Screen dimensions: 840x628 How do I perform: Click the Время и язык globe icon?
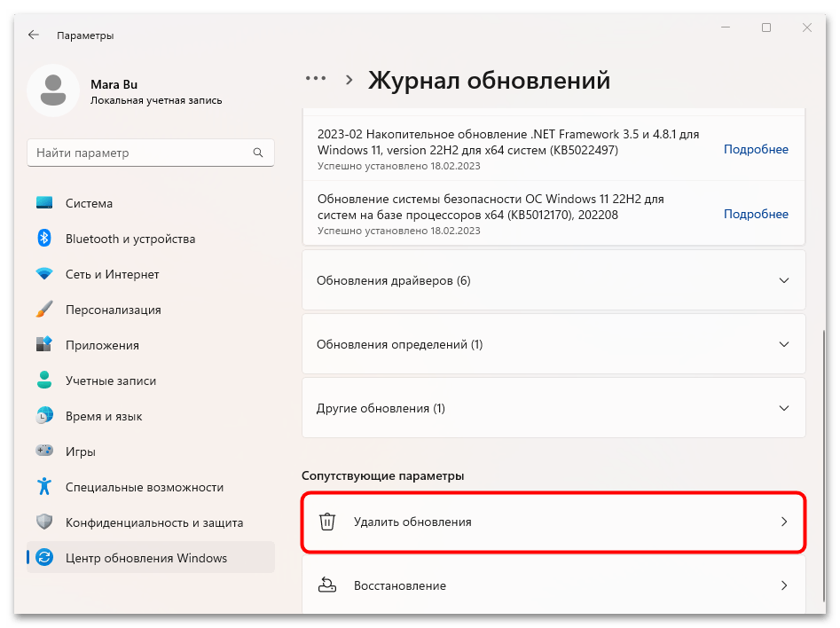44,415
